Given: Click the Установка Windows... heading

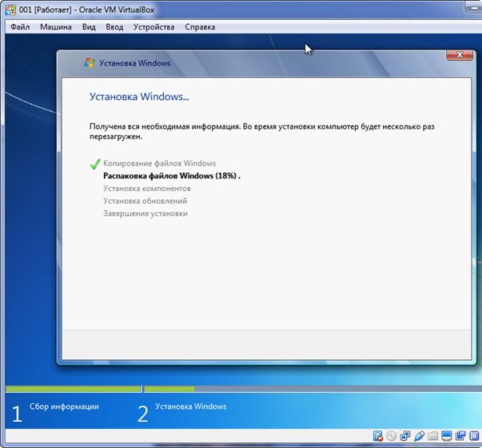Looking at the screenshot, I should [139, 97].
